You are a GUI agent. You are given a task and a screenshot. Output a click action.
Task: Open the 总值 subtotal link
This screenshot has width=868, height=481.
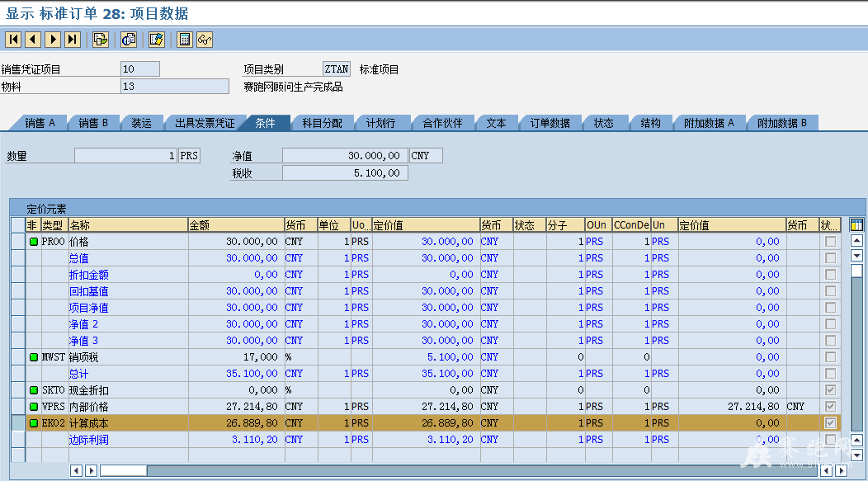pos(78,258)
